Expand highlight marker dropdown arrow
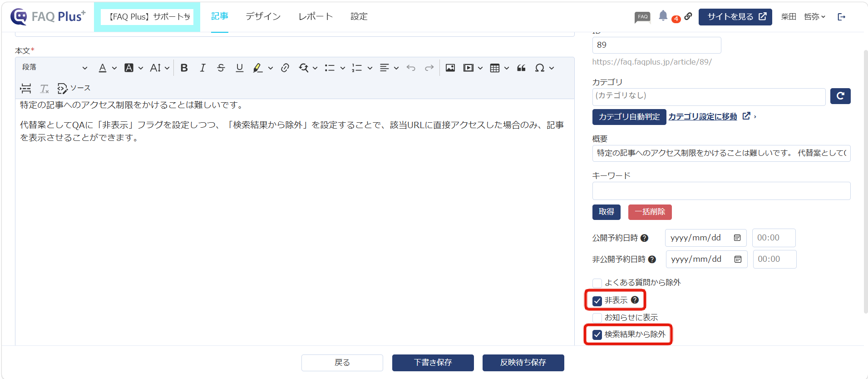 271,68
